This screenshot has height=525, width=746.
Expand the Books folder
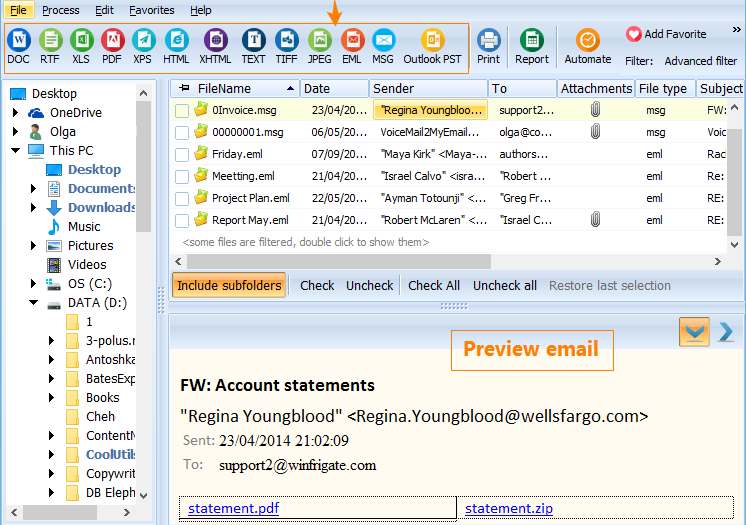51,397
